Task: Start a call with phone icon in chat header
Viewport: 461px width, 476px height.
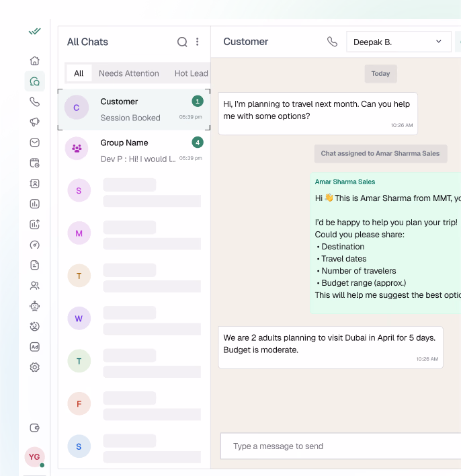Action: coord(332,42)
